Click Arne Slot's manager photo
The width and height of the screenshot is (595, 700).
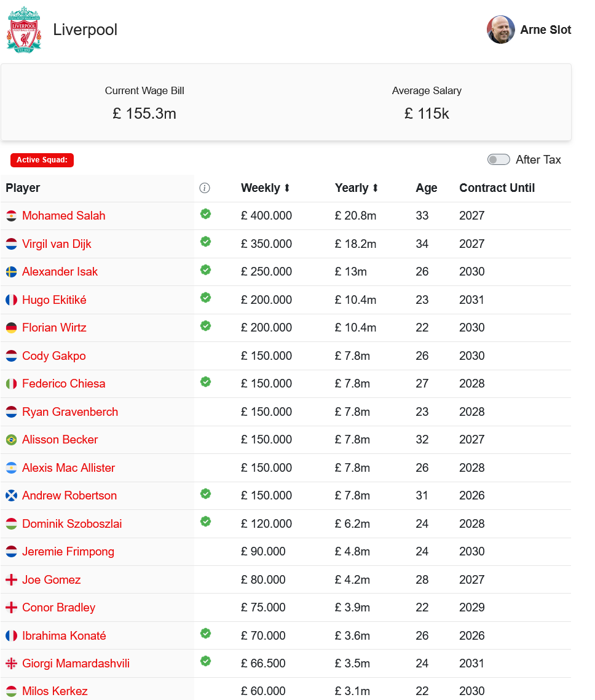click(x=501, y=30)
